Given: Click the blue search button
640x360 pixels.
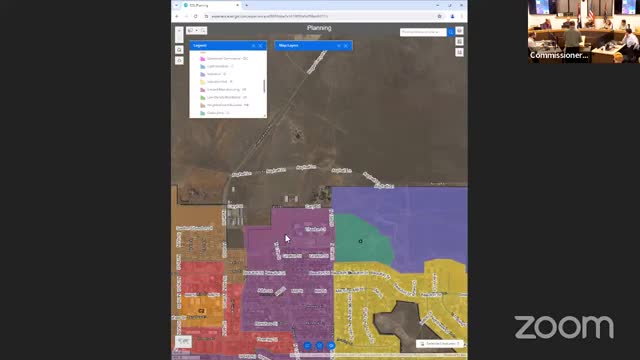Looking at the screenshot, I should (451, 32).
